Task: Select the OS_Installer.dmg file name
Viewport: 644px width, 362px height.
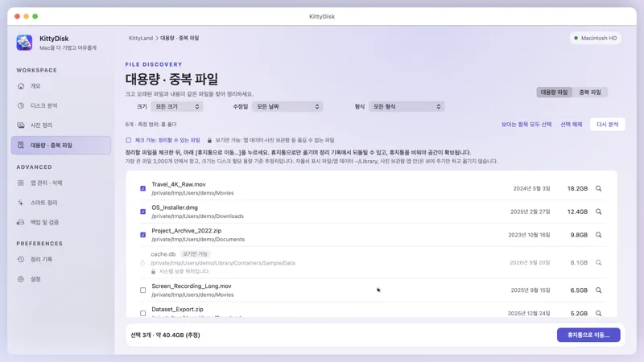Action: tap(175, 208)
